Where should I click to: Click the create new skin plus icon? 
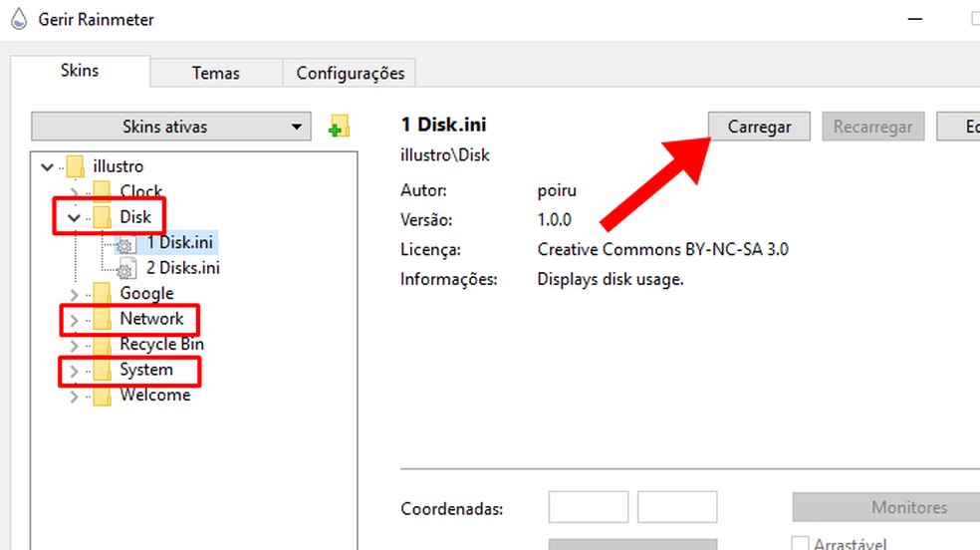(x=339, y=127)
